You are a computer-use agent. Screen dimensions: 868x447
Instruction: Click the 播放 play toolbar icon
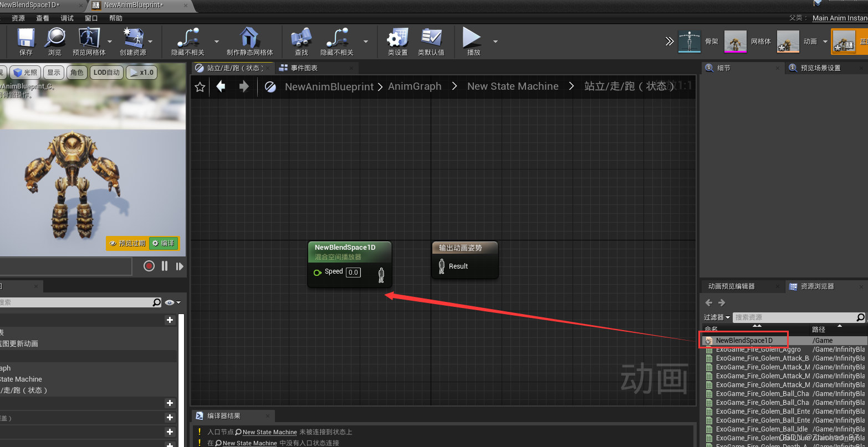pyautogui.click(x=473, y=38)
